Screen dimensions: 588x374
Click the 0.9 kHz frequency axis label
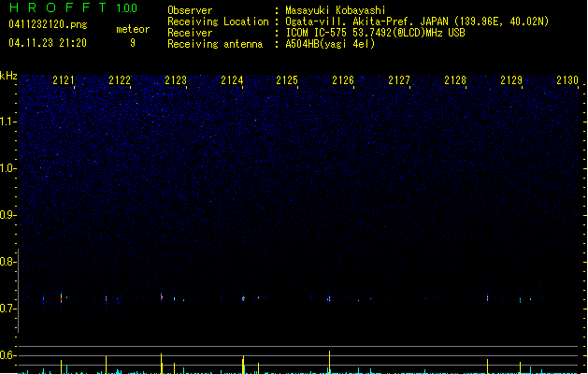pos(7,215)
